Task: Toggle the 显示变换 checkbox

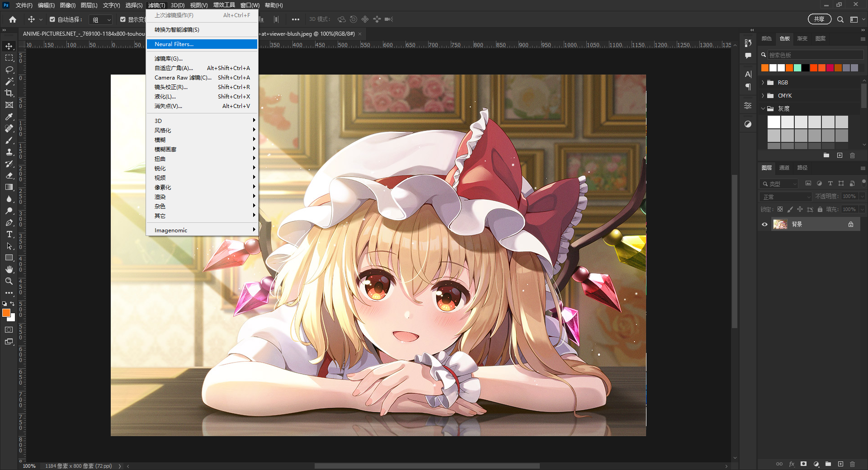Action: (x=123, y=19)
